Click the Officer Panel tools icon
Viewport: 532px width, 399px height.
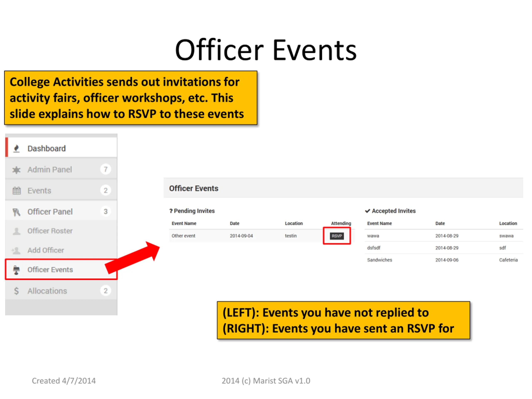pos(16,212)
